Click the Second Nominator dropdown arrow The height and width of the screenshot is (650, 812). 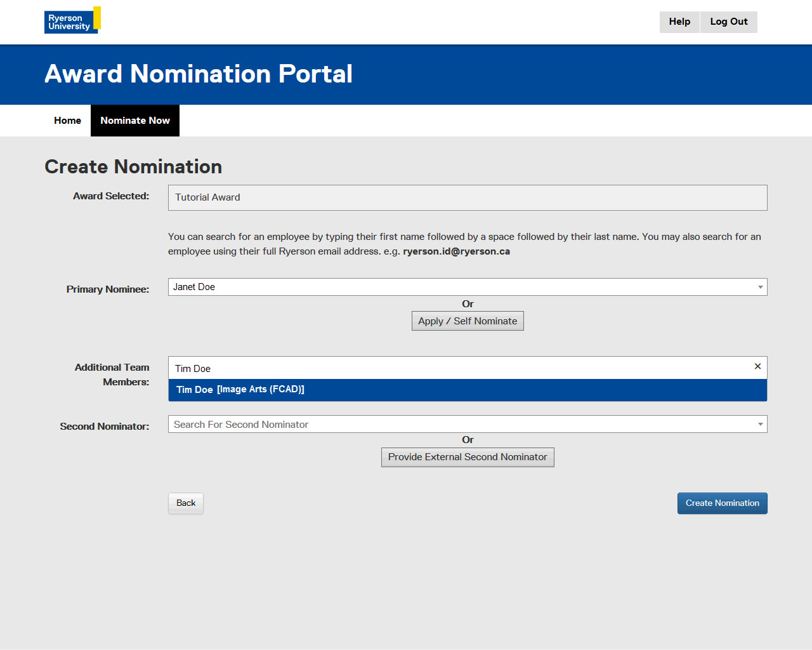760,425
